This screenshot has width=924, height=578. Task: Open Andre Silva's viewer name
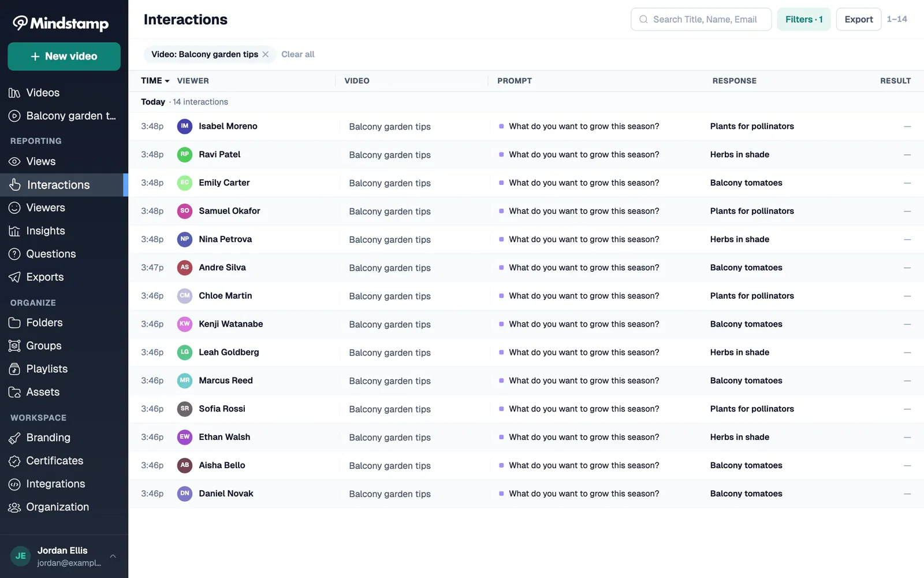[x=222, y=268]
